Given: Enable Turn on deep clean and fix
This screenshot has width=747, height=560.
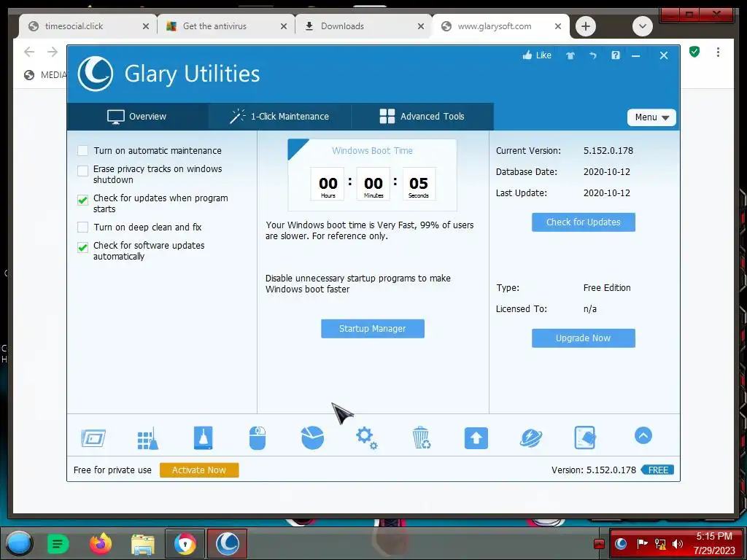Looking at the screenshot, I should coord(83,227).
